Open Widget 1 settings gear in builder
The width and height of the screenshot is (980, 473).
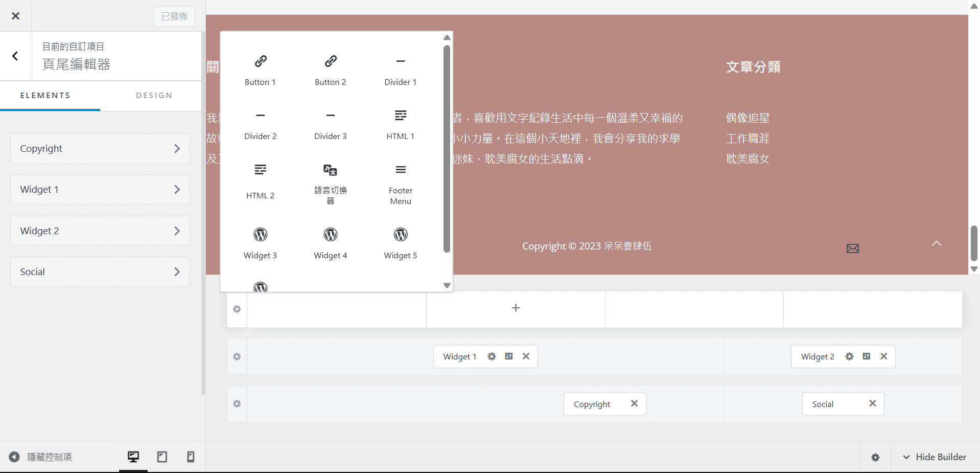pos(492,356)
